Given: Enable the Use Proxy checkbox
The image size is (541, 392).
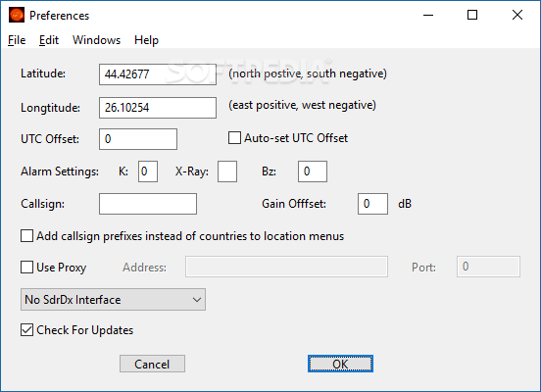Looking at the screenshot, I should (26, 268).
